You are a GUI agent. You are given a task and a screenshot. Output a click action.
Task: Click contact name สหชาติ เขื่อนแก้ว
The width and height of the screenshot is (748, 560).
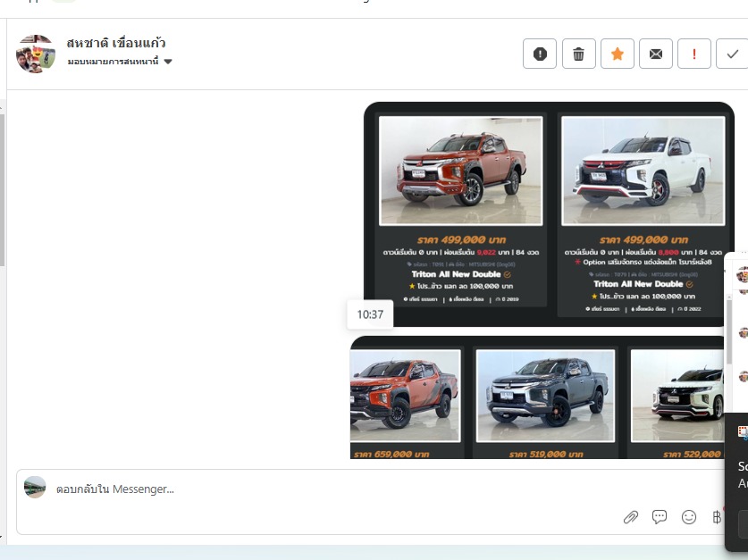click(x=116, y=43)
